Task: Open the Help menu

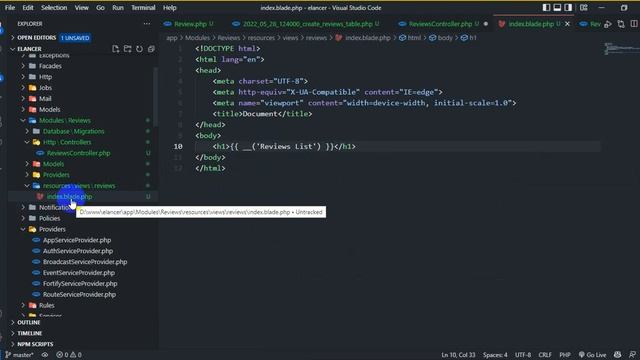Action: (170, 8)
